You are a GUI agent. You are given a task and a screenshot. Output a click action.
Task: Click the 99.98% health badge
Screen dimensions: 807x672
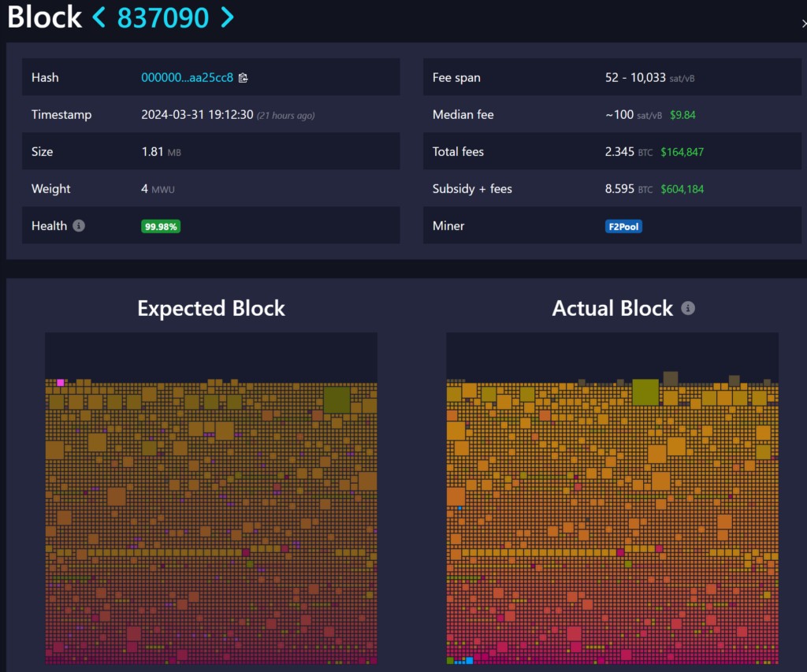[161, 226]
